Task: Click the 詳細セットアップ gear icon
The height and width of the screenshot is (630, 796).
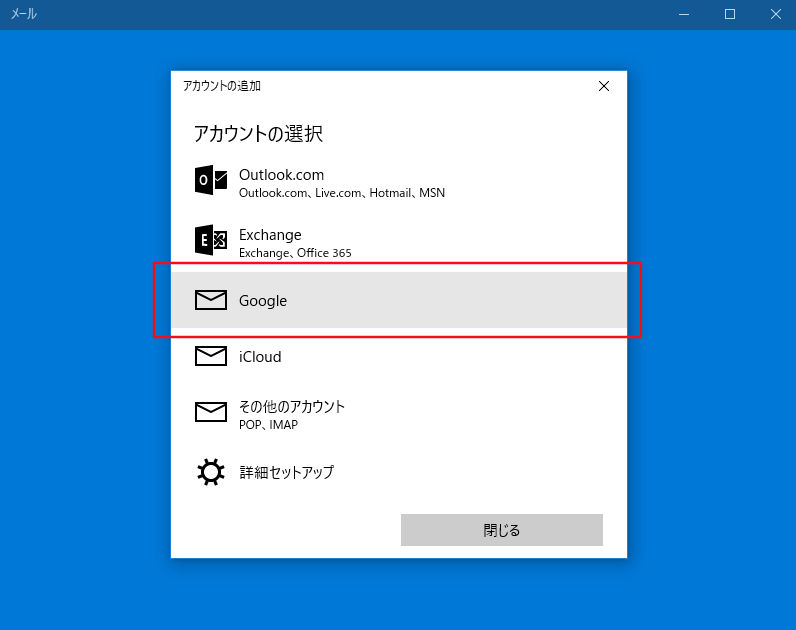Action: coord(211,472)
